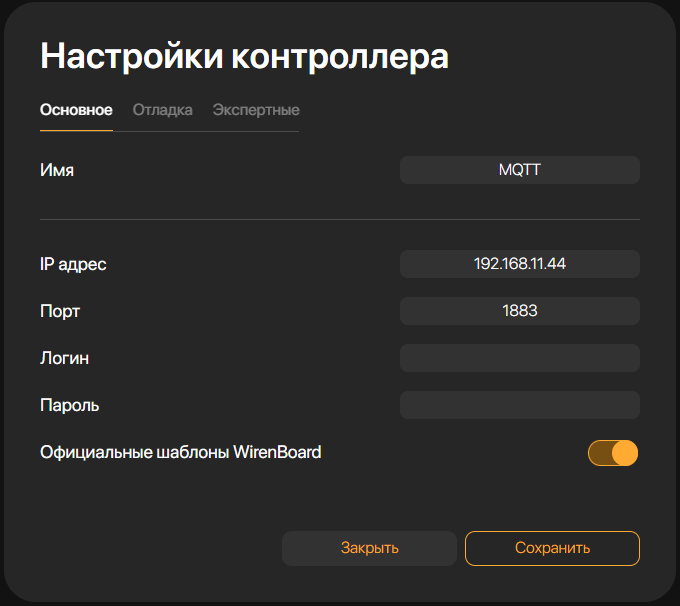
Task: Click the empty Пароль input field
Action: (519, 405)
